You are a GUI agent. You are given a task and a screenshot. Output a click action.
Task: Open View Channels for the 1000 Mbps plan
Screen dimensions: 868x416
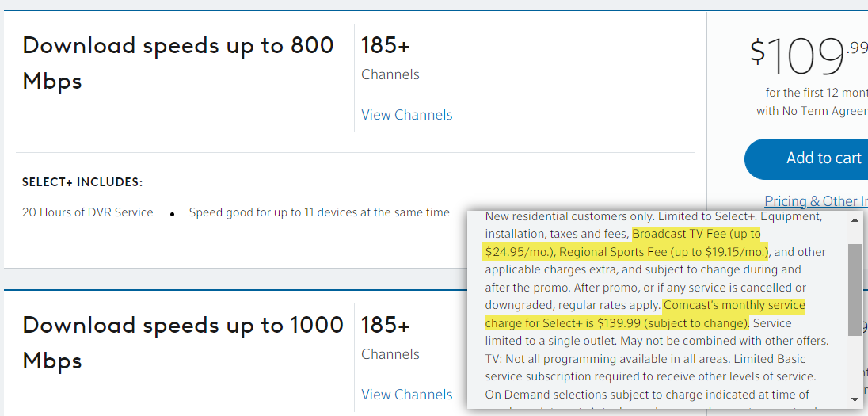tap(407, 395)
